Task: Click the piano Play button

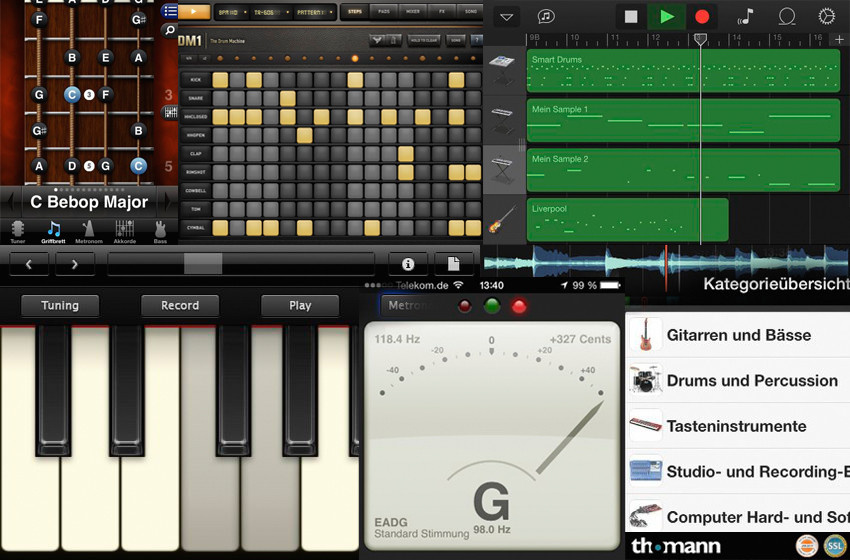Action: (x=300, y=306)
